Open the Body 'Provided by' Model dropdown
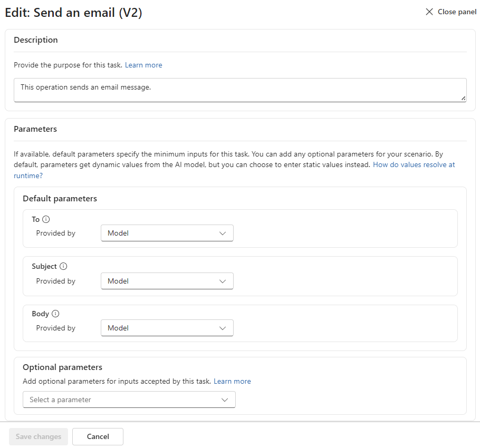Screen dimensions: 480x448 pos(167,328)
